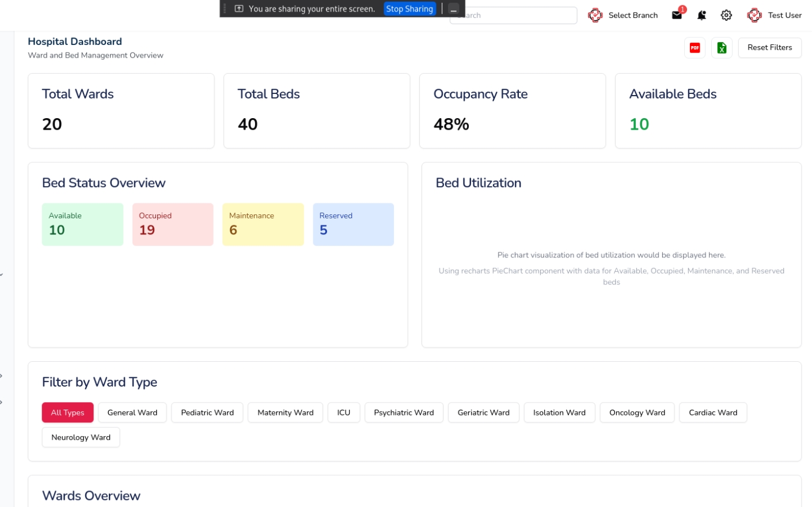Switch to Cardiac Ward filter
This screenshot has width=812, height=507.
click(x=712, y=413)
